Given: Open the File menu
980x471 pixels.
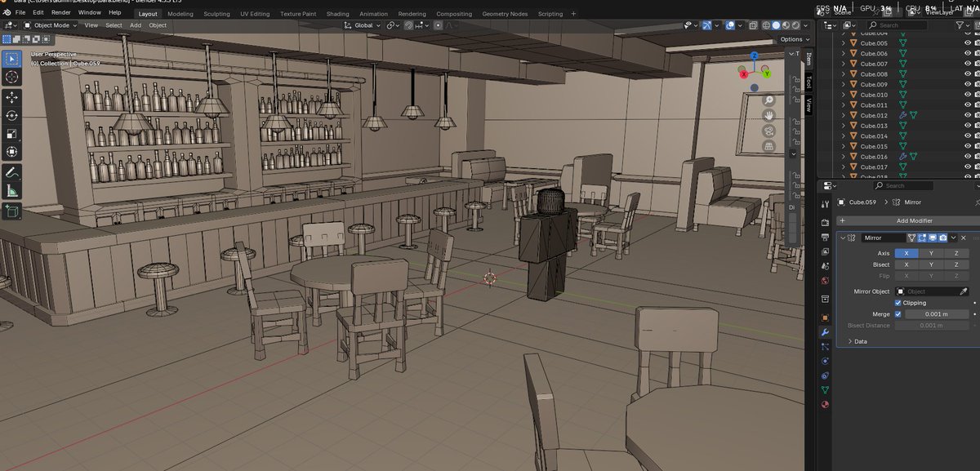Looking at the screenshot, I should coord(20,13).
